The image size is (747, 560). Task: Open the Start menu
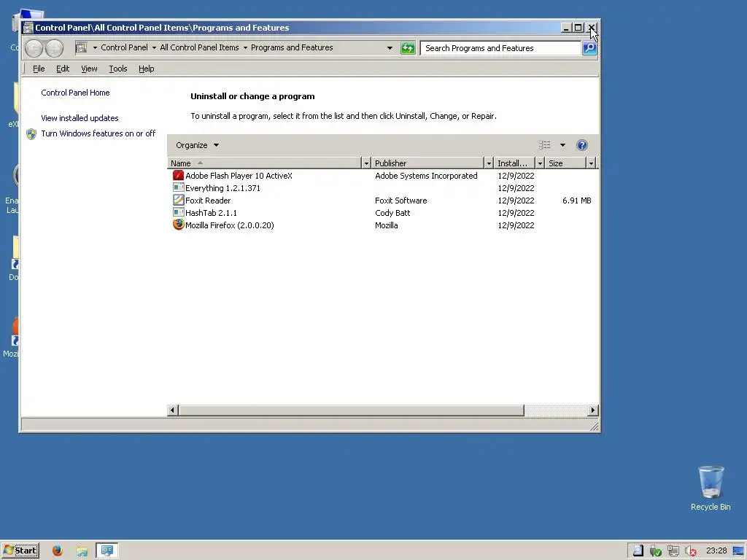click(x=20, y=551)
